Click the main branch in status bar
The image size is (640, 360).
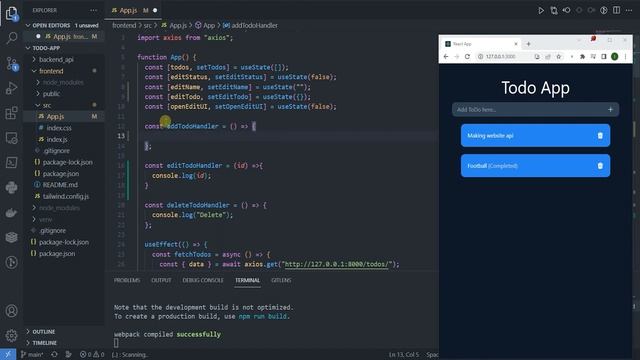[32, 354]
